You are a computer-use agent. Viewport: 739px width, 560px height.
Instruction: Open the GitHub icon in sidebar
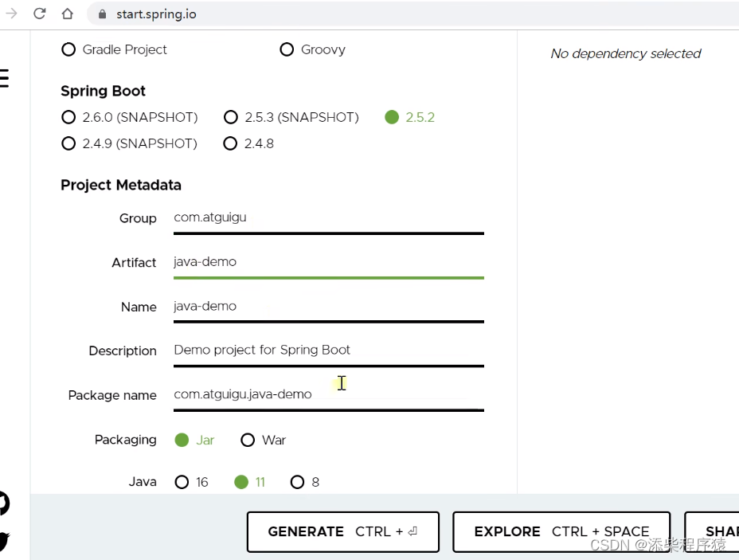coord(4,503)
